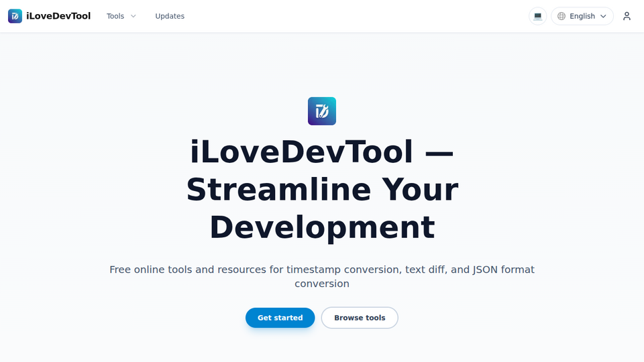
Task: Click the large hero logo icon
Action: 322,111
